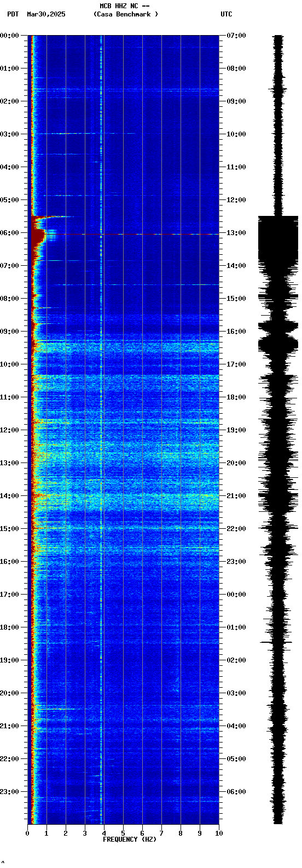Image resolution: width=302 pixels, height=868 pixels.
Task: Select the 09:00 PDT time label
Action: pos(9,332)
